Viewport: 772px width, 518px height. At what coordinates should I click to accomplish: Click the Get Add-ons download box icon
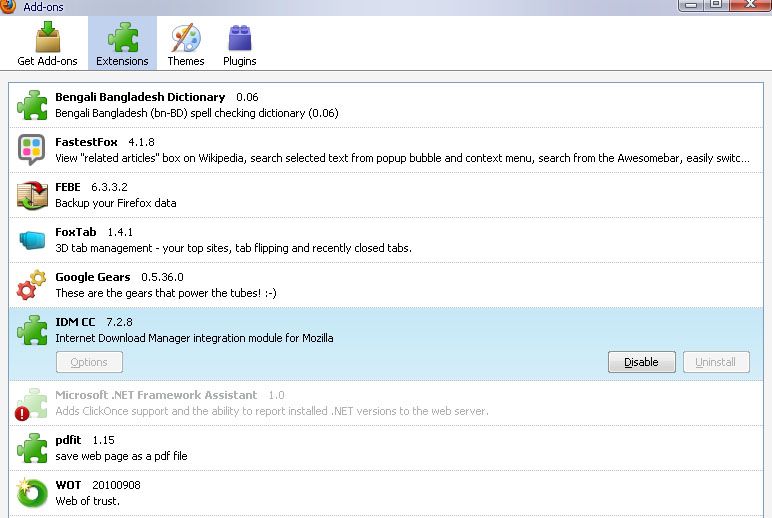tap(48, 37)
